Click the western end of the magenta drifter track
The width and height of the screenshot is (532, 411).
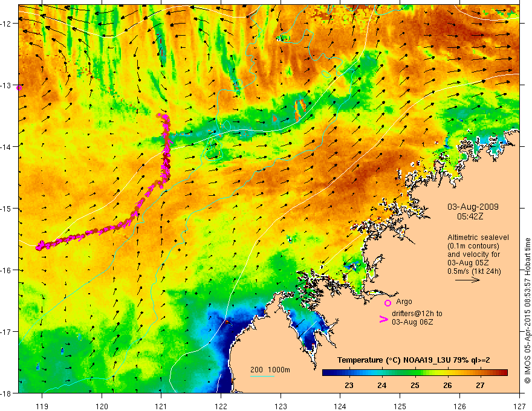(x=38, y=247)
